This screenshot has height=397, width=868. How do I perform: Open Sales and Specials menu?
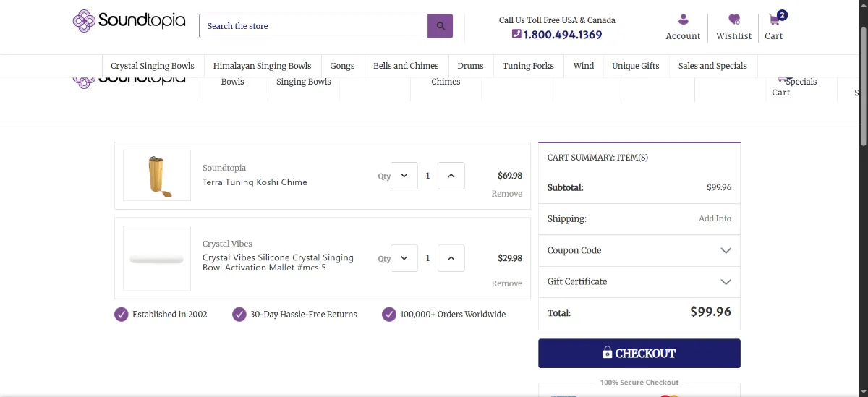[x=712, y=66]
